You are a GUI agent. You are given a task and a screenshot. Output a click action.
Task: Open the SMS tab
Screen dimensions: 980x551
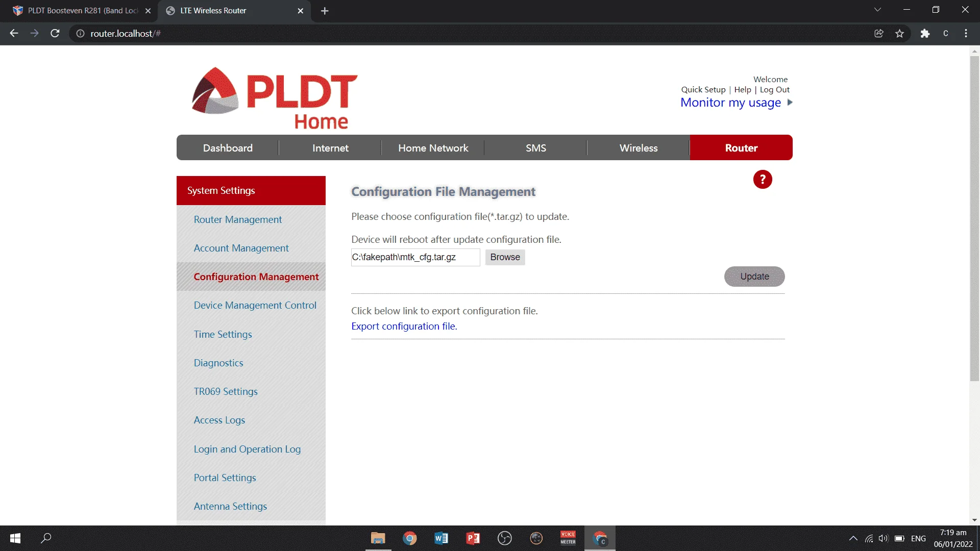point(536,148)
